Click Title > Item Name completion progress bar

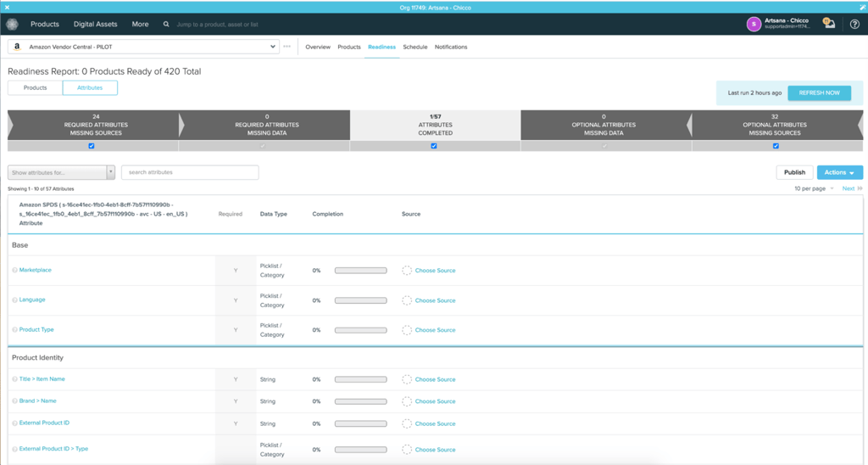pos(360,379)
